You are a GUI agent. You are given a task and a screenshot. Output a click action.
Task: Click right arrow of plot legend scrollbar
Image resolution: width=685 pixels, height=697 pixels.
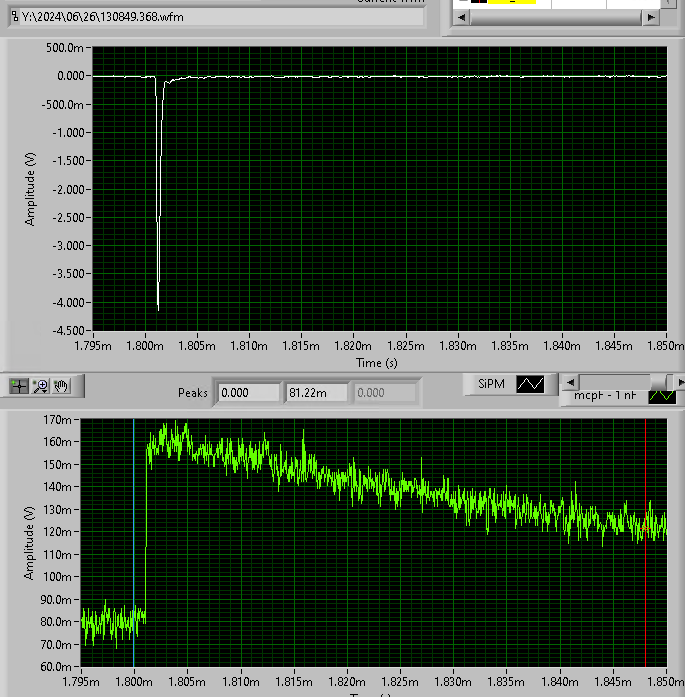(x=680, y=382)
